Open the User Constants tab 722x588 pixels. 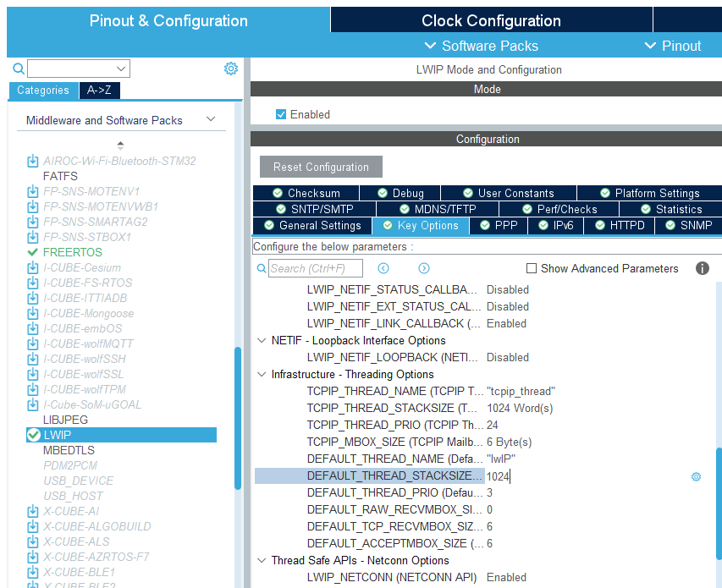click(x=509, y=193)
